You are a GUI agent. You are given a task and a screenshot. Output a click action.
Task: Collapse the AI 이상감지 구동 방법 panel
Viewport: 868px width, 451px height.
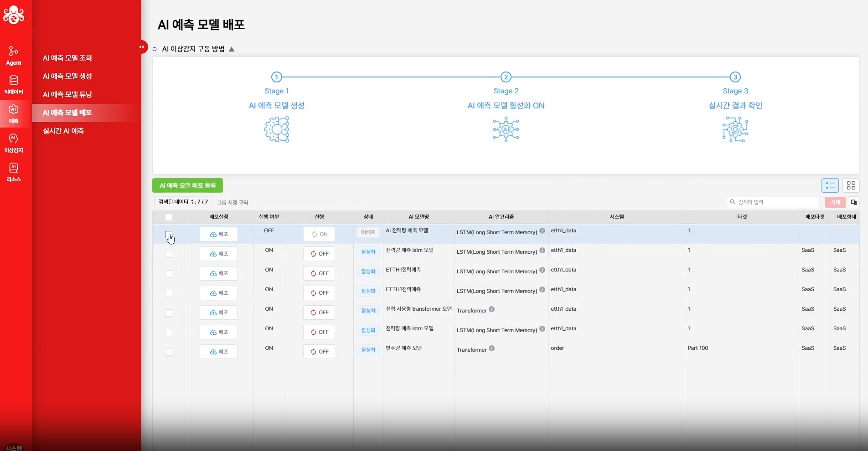pyautogui.click(x=232, y=49)
